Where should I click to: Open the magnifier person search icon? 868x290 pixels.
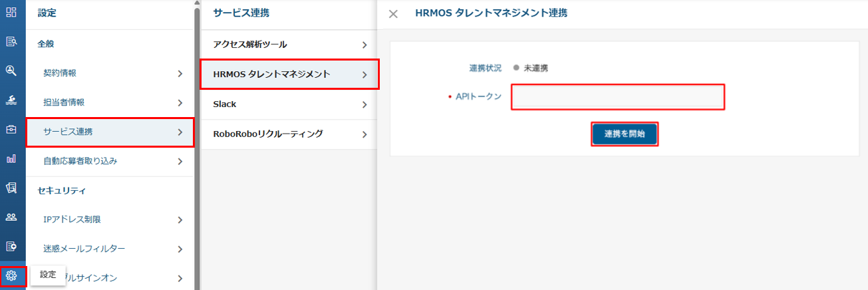point(11,71)
